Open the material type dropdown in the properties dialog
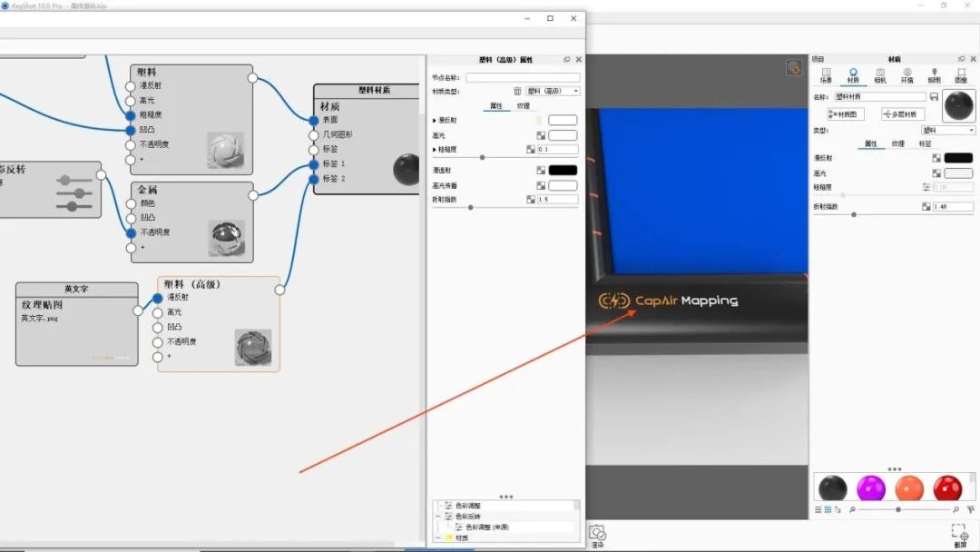This screenshot has height=552, width=980. pyautogui.click(x=552, y=91)
